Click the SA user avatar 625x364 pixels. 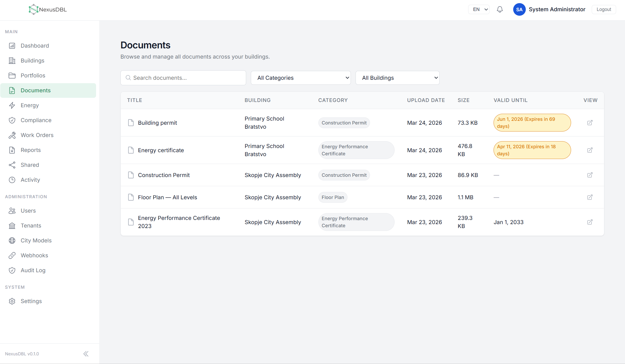pos(519,9)
